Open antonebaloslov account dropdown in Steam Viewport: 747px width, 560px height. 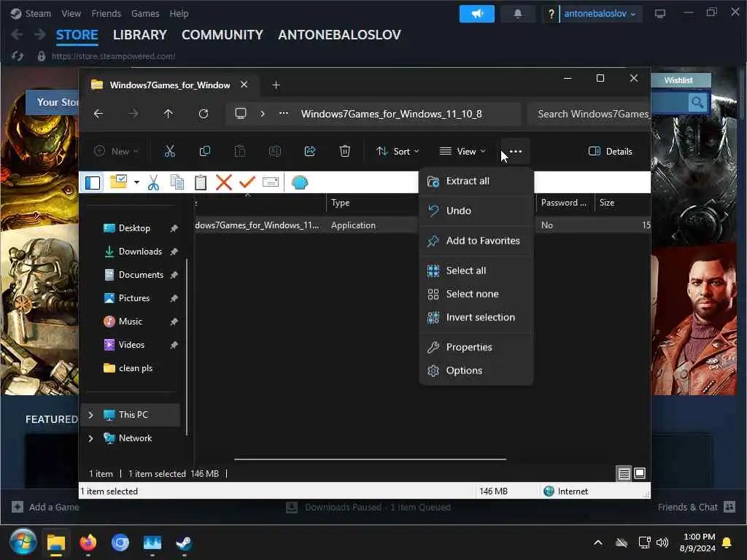click(x=600, y=14)
